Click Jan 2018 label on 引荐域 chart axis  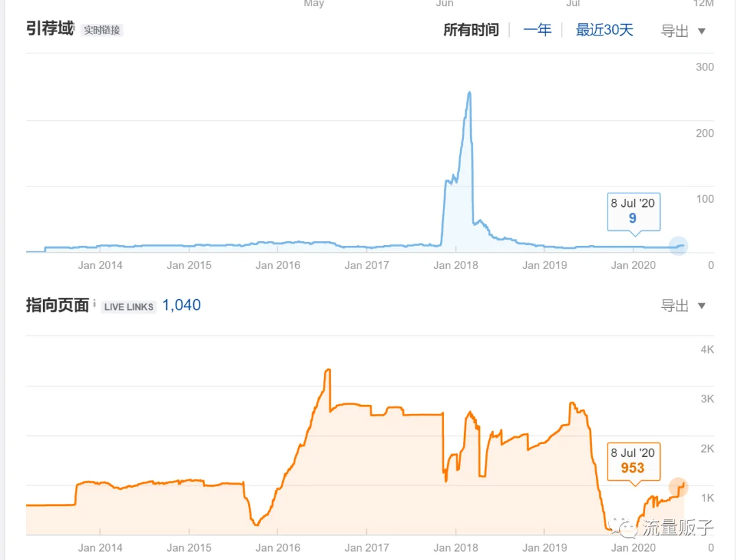[456, 265]
